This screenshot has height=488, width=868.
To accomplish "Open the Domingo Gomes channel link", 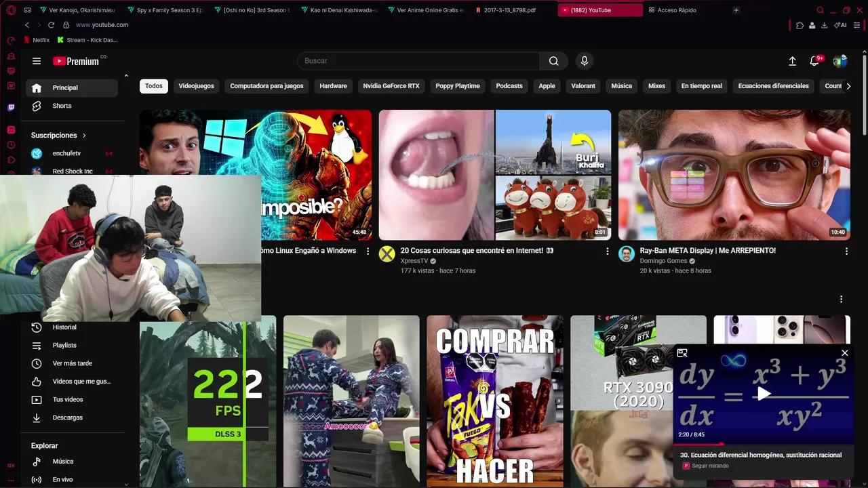I will tap(663, 261).
